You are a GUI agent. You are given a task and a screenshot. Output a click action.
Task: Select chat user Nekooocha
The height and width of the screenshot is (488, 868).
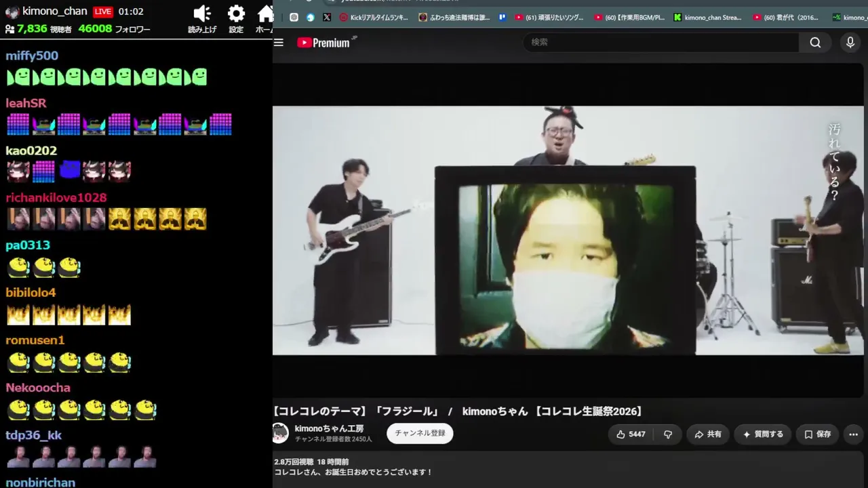[38, 388]
